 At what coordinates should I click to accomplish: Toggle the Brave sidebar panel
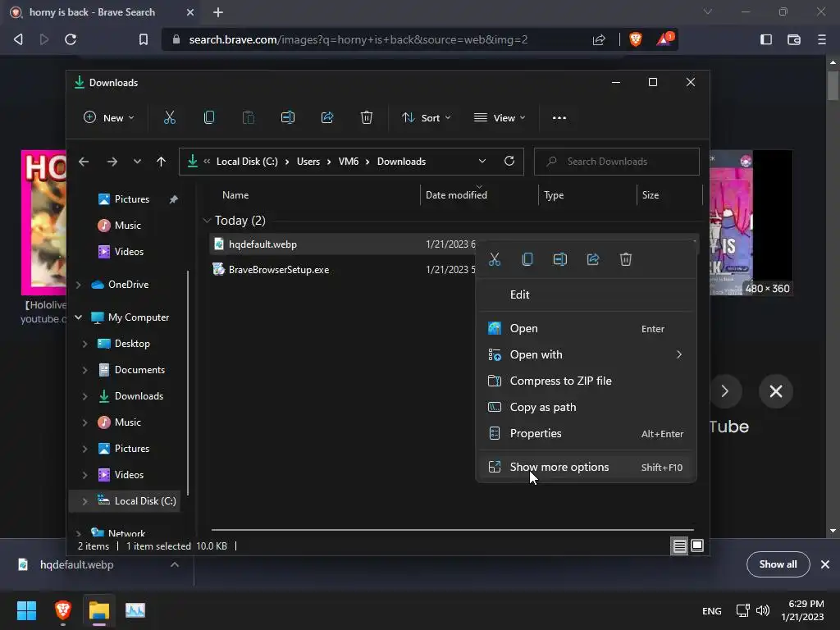pos(766,39)
